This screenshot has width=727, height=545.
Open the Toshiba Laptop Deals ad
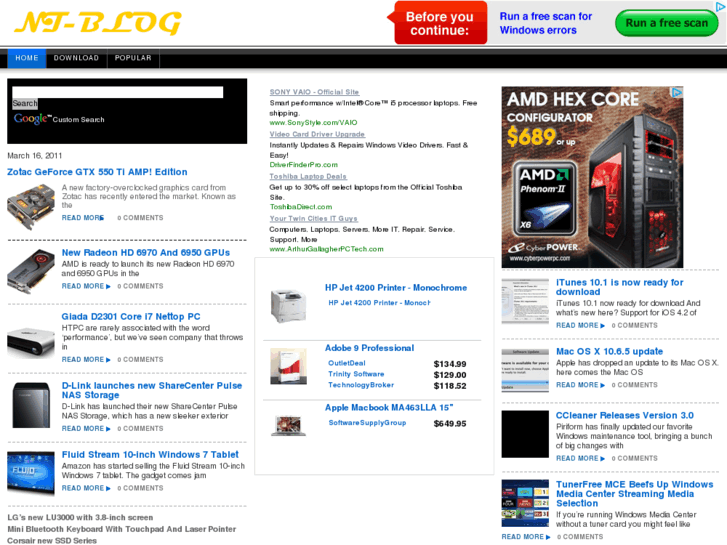(308, 176)
